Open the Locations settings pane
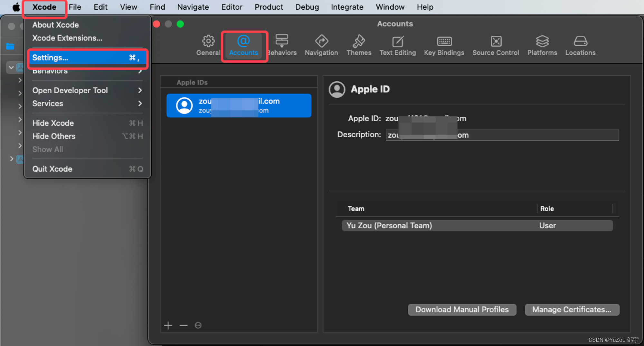This screenshot has width=644, height=346. pyautogui.click(x=580, y=45)
